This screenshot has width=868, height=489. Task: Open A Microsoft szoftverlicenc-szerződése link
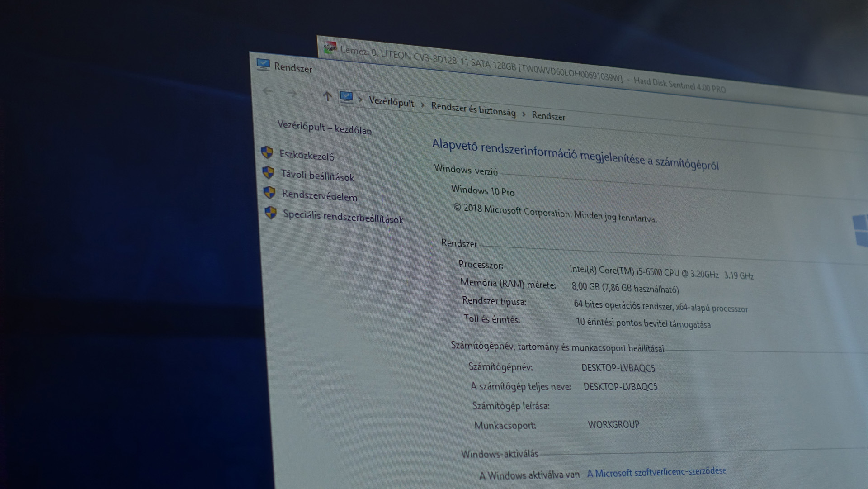pos(656,472)
